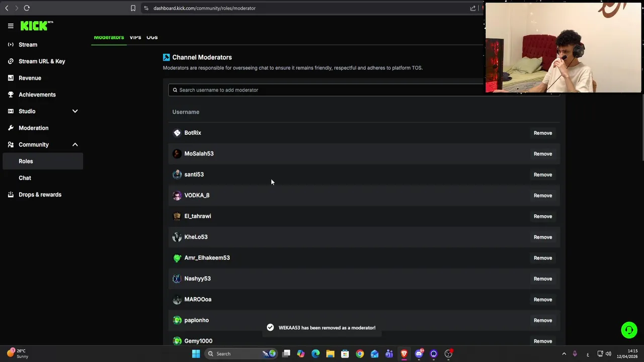
Task: Switch to Brave browser on taskbar
Action: point(404,354)
